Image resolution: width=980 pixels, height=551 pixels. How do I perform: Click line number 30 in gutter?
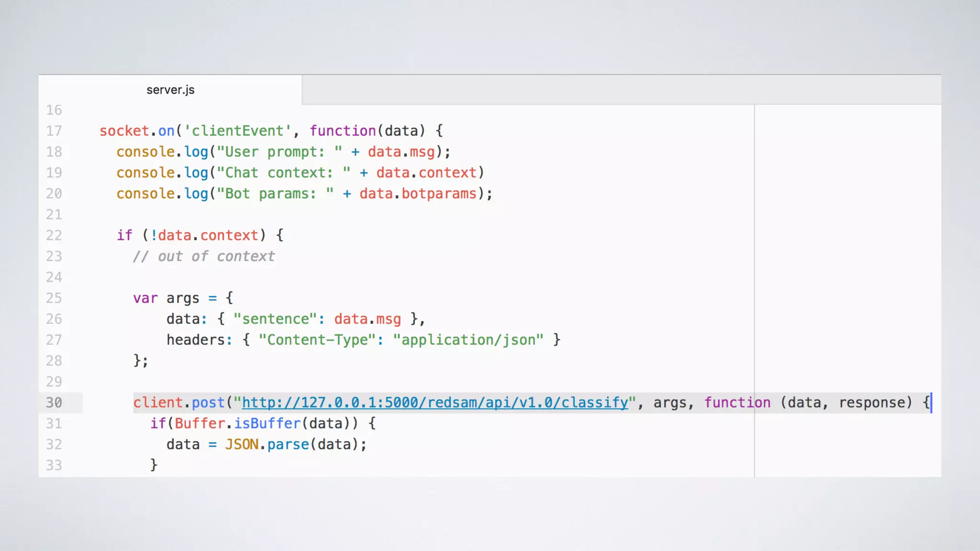click(x=54, y=403)
